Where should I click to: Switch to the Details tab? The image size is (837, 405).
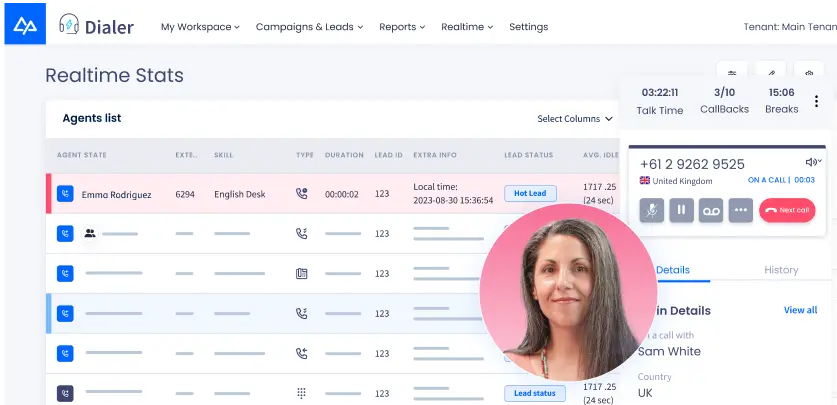673,270
